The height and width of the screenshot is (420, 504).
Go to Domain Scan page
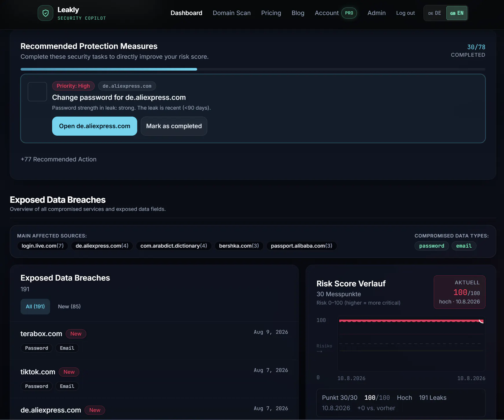coord(232,13)
